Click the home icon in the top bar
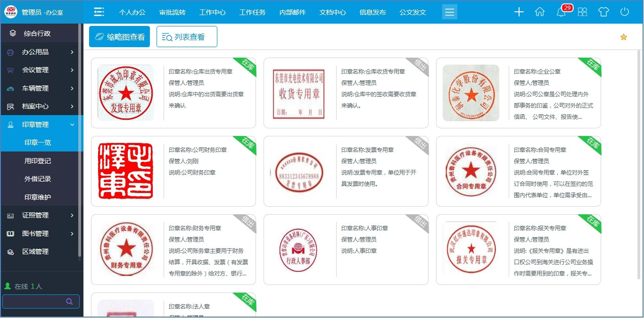 click(x=539, y=12)
